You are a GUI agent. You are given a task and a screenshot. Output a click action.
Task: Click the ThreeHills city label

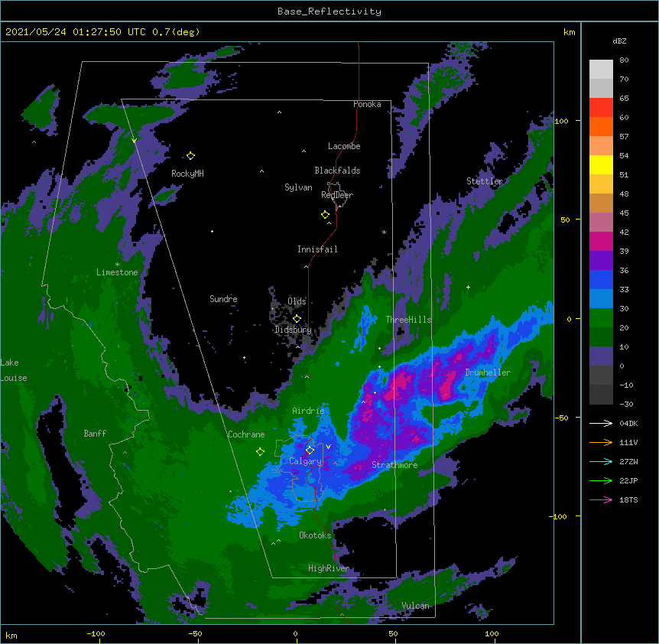(409, 320)
